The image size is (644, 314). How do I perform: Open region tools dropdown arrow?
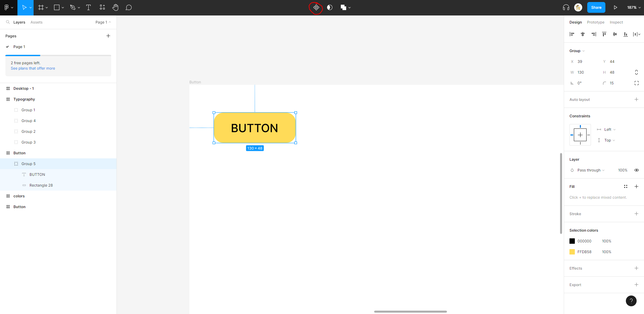click(47, 7)
